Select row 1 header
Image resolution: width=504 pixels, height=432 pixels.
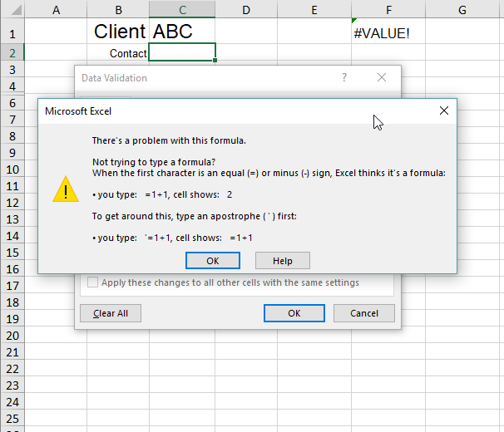tap(12, 32)
